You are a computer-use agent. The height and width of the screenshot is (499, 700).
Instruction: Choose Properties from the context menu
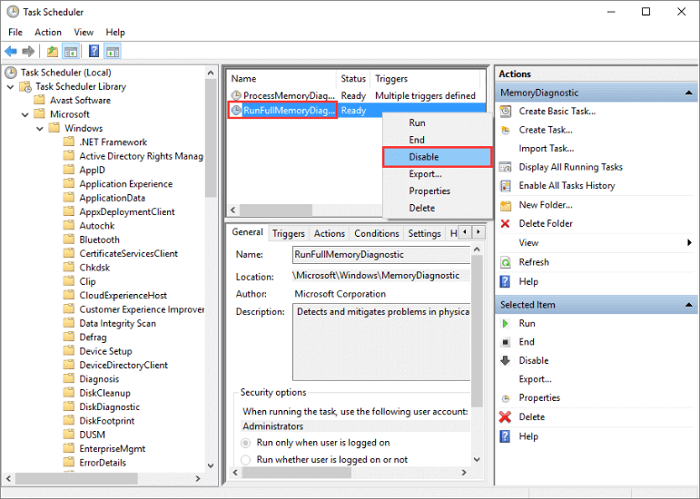pos(438,191)
